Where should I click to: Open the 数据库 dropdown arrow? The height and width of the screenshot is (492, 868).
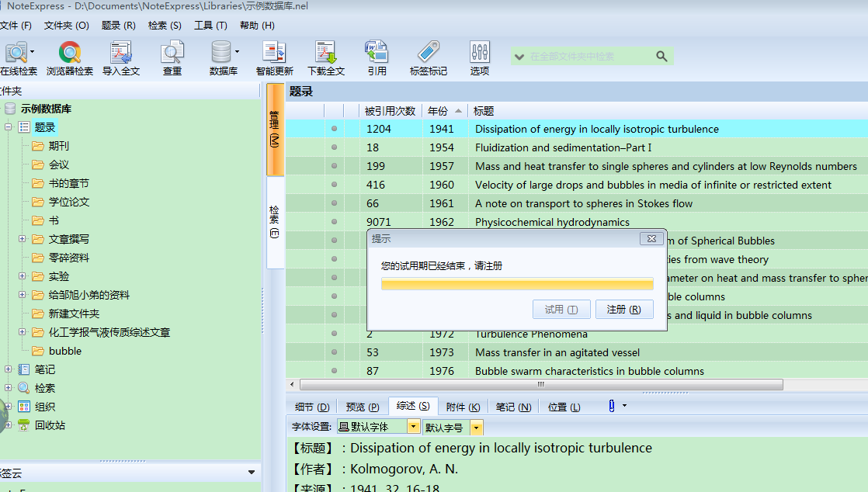pos(237,51)
